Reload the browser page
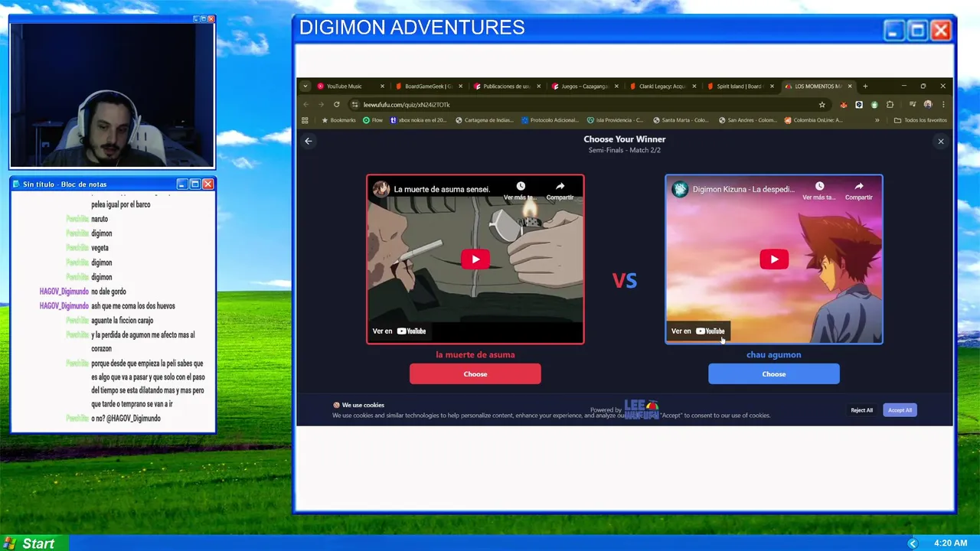Screen dimensions: 980x551 (336, 104)
